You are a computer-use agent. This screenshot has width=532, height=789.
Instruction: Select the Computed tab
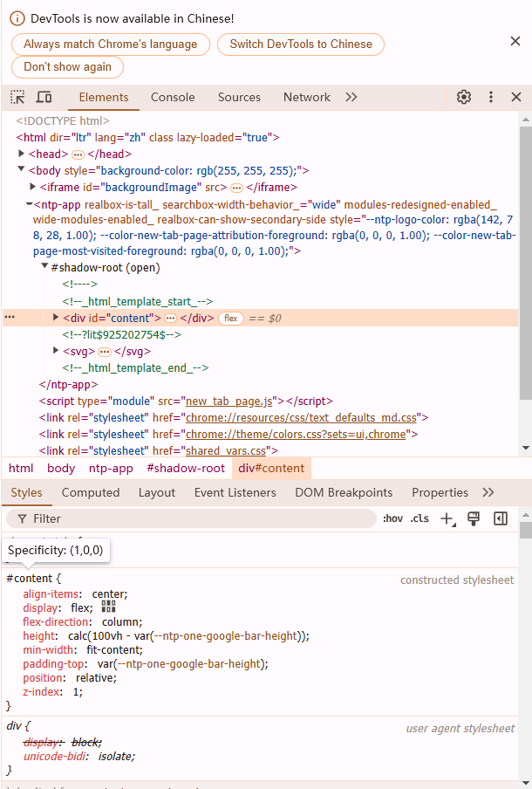[91, 492]
